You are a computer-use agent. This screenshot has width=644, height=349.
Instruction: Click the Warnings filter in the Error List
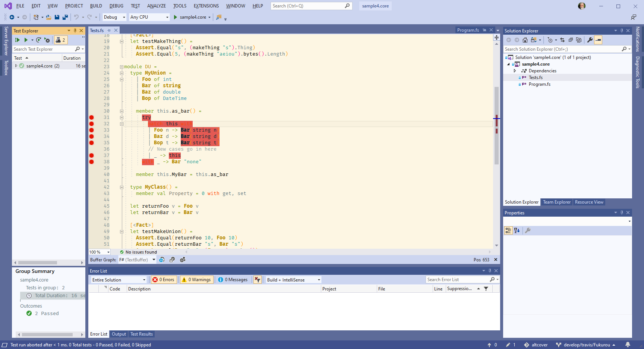tap(196, 280)
